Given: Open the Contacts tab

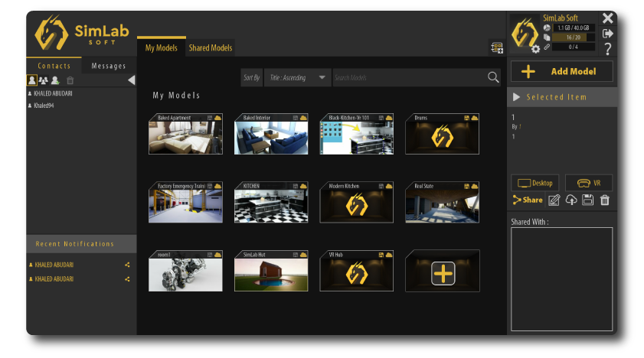Looking at the screenshot, I should click(54, 66).
